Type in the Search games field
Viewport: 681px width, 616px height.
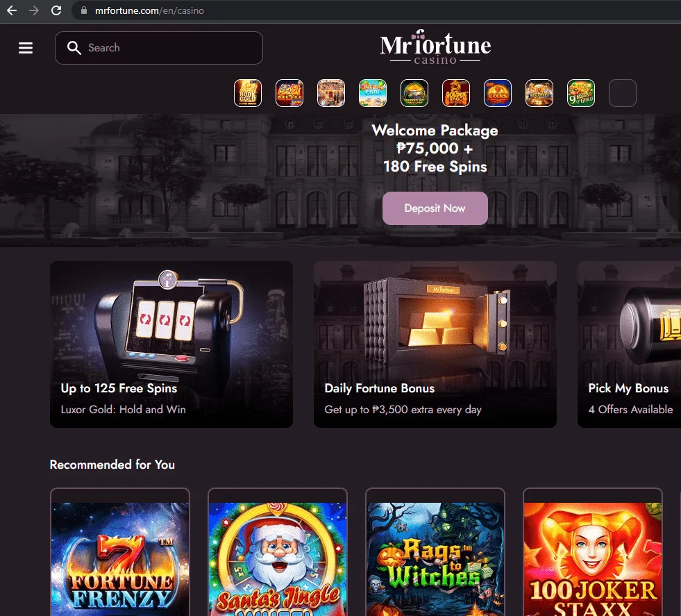[158, 48]
